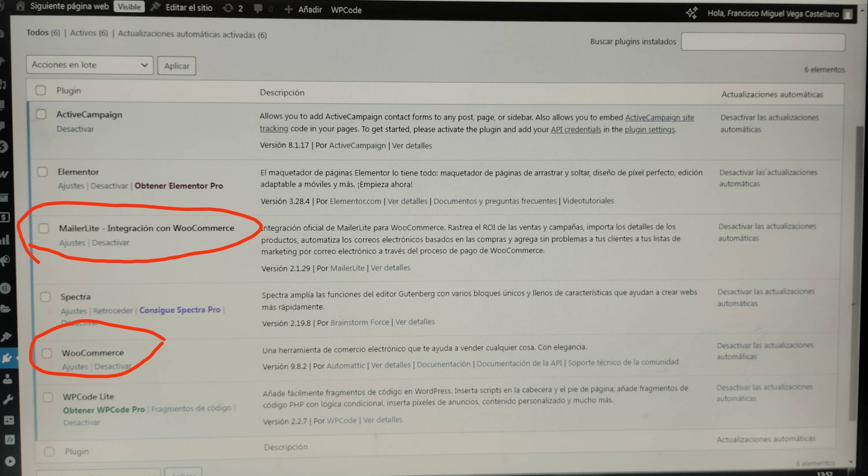Screen dimensions: 868x476
Task: Click the plus icon beside Añadir
Action: click(288, 9)
